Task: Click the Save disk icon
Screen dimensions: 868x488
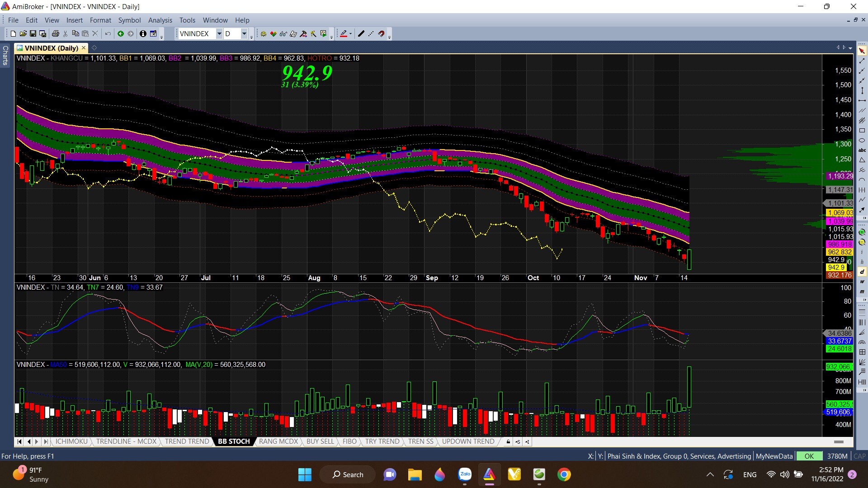Action: point(33,33)
